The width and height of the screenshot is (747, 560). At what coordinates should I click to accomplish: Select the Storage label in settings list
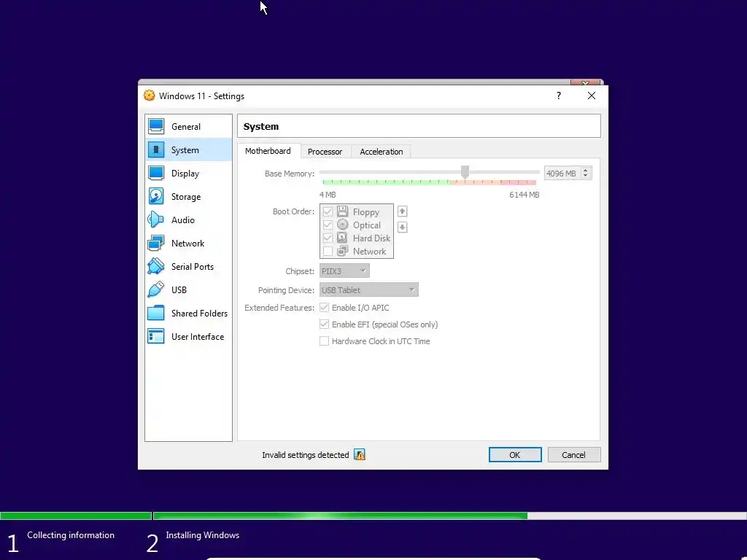pyautogui.click(x=186, y=197)
